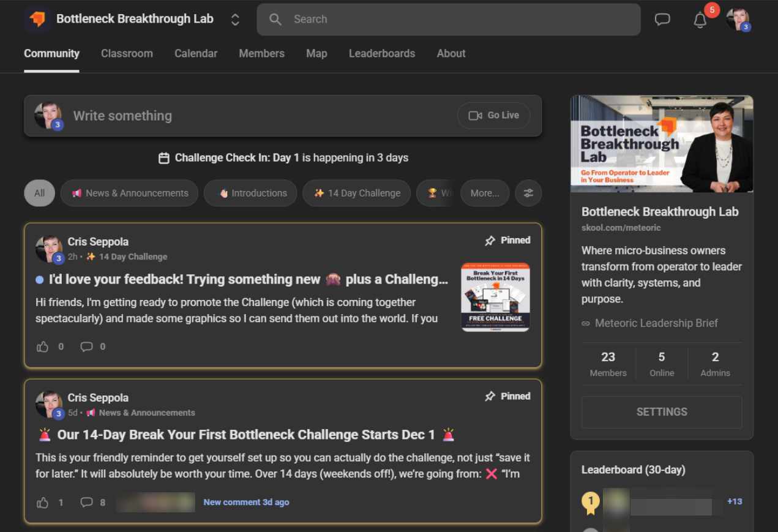This screenshot has width=778, height=532.
Task: Click the +13 points value on the leaderboard
Action: (735, 501)
